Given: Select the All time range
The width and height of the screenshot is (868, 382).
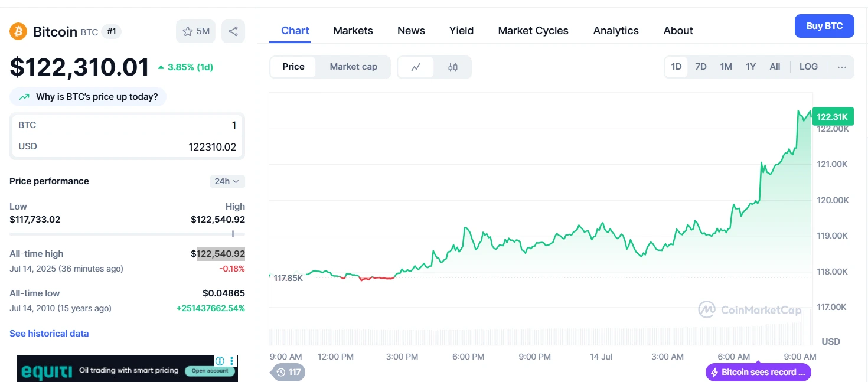Looking at the screenshot, I should tap(775, 67).
